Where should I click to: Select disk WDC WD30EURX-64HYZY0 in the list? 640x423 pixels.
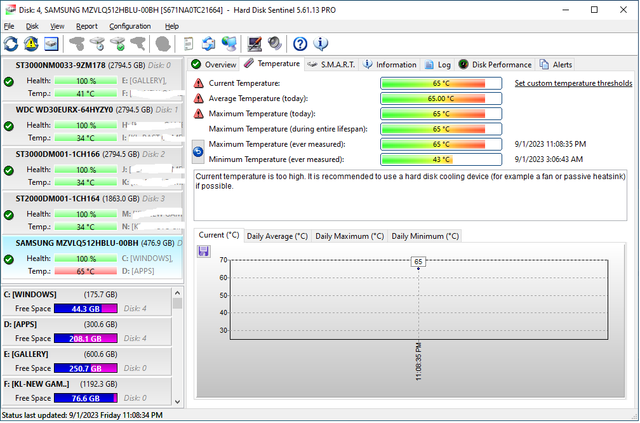[92, 124]
